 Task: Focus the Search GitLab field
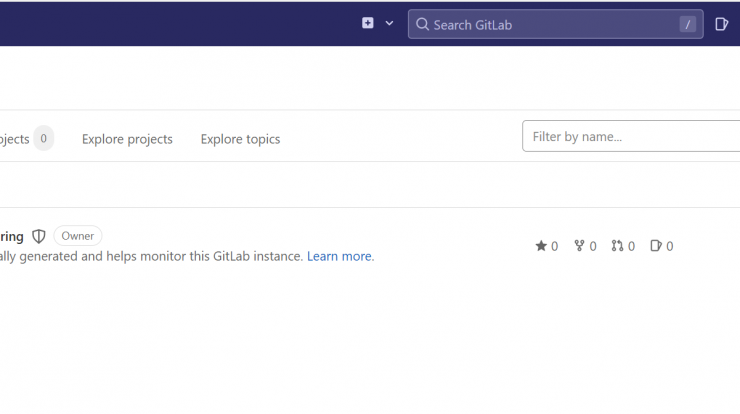[x=555, y=24]
